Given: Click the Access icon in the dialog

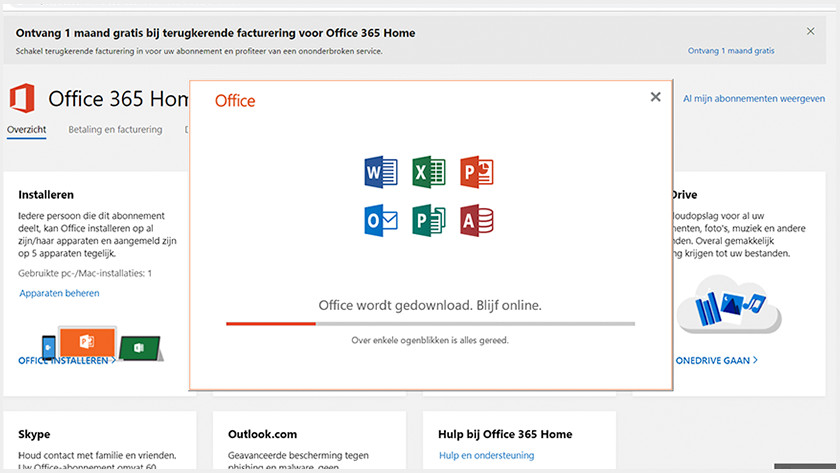Looking at the screenshot, I should (476, 219).
